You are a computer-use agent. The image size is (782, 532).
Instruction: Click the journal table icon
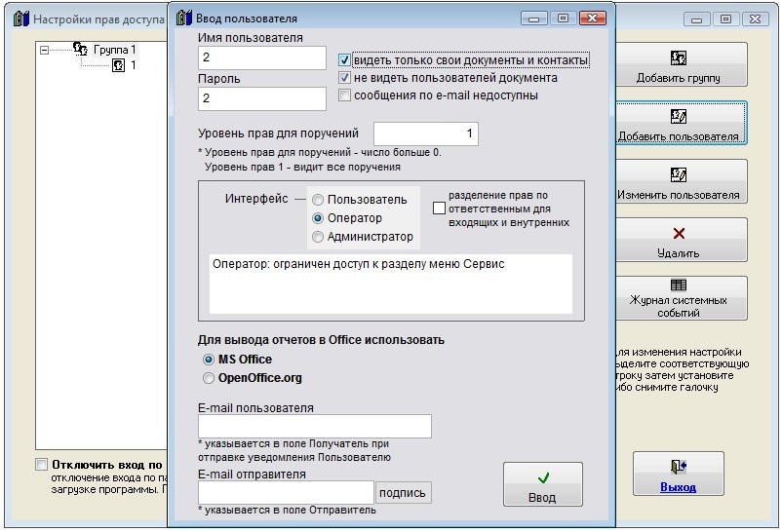click(x=679, y=285)
